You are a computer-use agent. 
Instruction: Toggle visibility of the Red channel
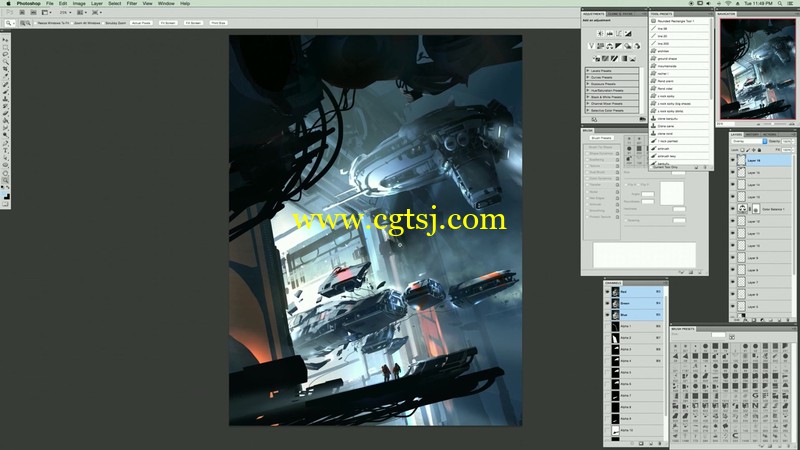pyautogui.click(x=607, y=292)
